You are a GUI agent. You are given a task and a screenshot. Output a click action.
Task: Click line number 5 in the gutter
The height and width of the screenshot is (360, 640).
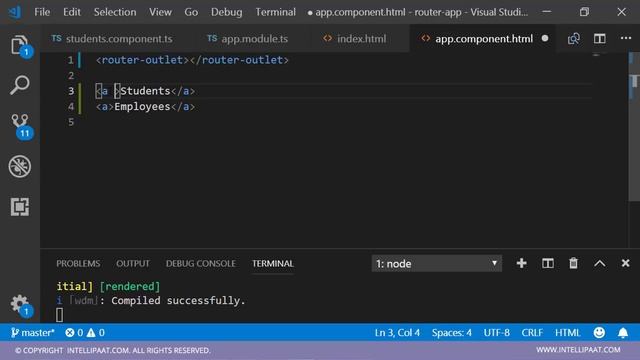pyautogui.click(x=71, y=122)
